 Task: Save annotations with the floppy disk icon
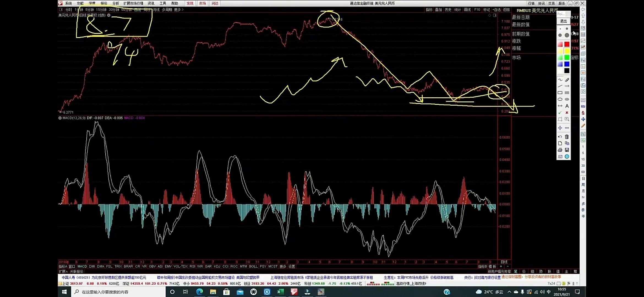click(567, 150)
